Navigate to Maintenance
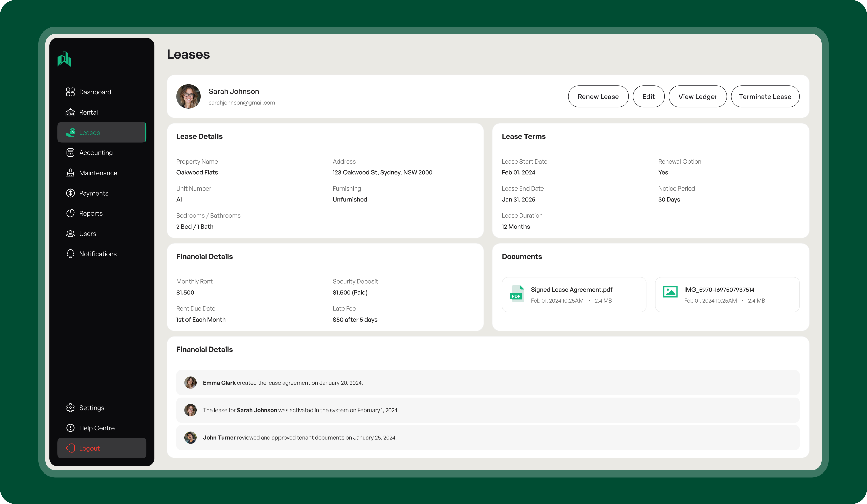 tap(102, 173)
